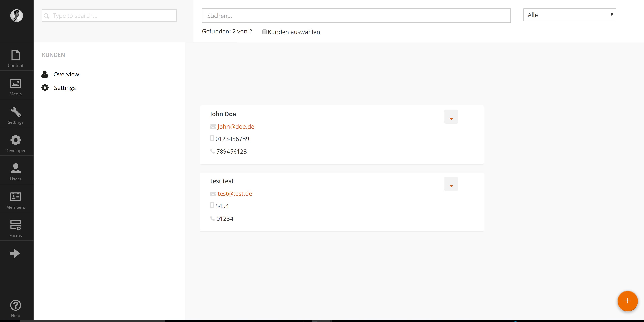Screen dimensions: 644x322
Task: Expand the test test card dropdown
Action: tap(451, 184)
